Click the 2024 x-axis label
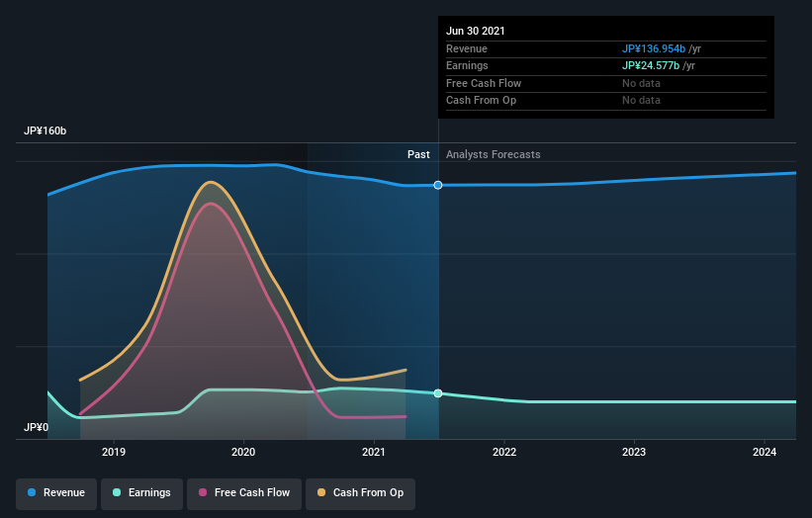Screen dimensions: 812x518 (x=765, y=453)
